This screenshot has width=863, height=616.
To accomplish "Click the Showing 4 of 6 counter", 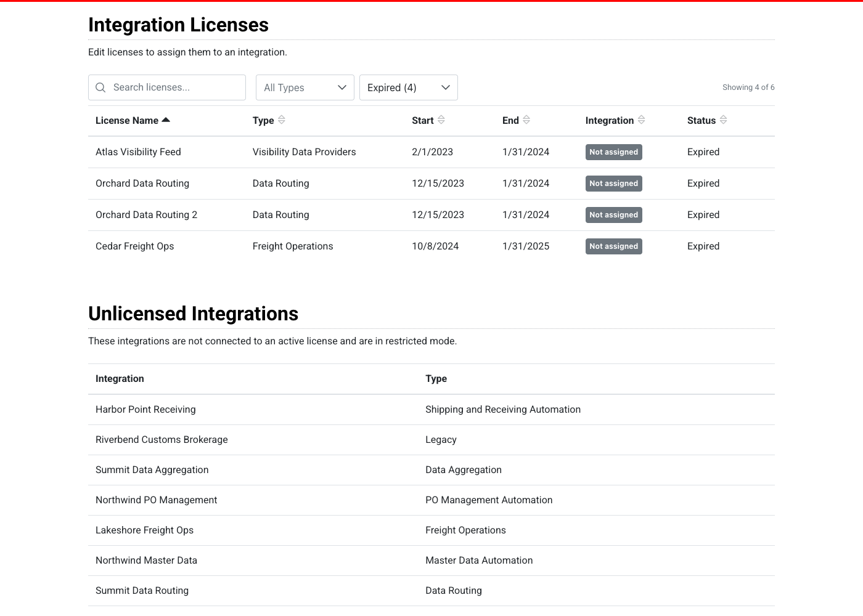I will coord(748,87).
